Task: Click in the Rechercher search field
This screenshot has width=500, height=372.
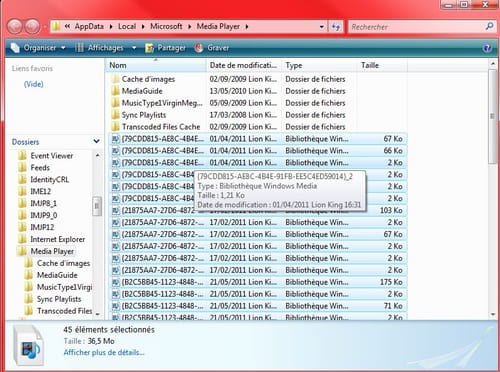Action: (417, 27)
